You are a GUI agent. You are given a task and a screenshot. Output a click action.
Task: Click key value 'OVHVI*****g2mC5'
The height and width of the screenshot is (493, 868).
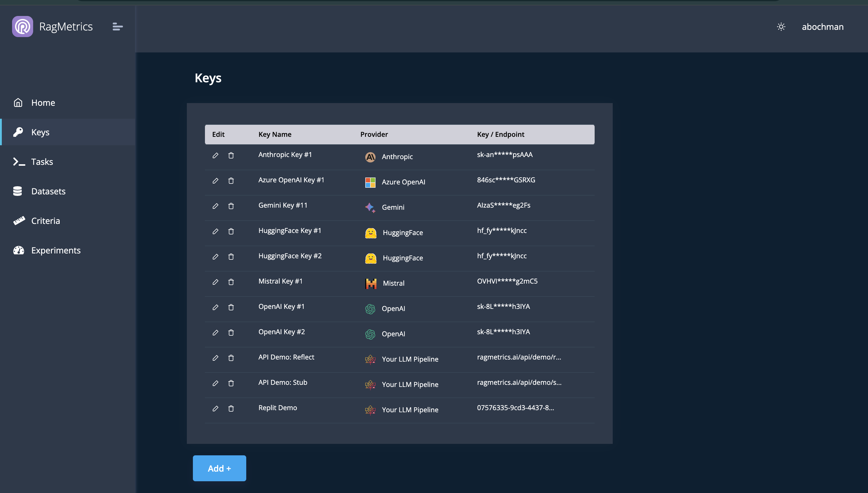coord(507,281)
